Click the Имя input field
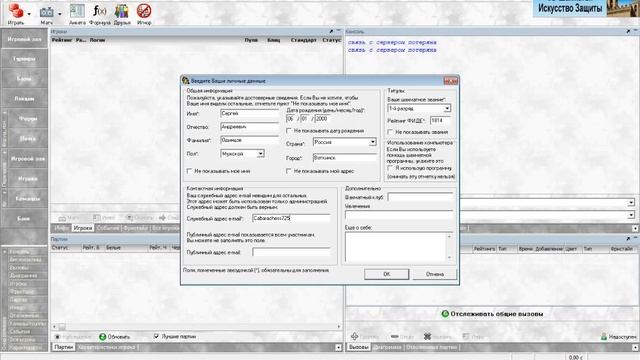The image size is (640, 360). (x=249, y=113)
